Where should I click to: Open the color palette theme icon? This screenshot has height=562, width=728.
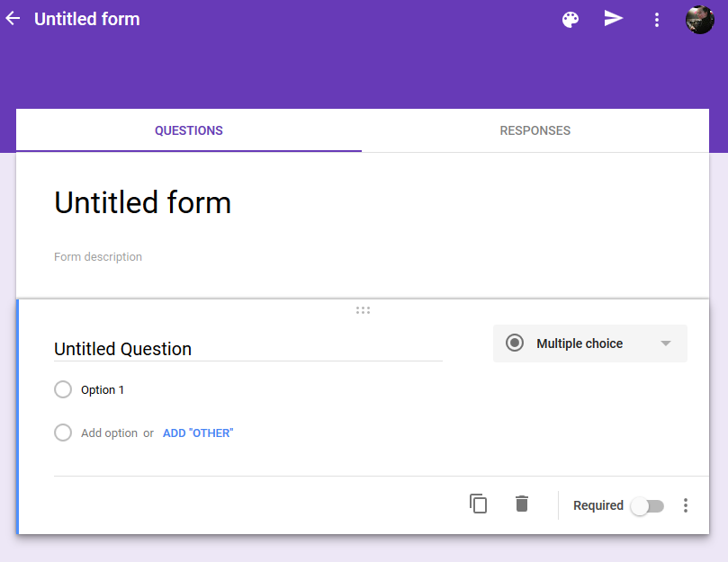click(x=571, y=20)
